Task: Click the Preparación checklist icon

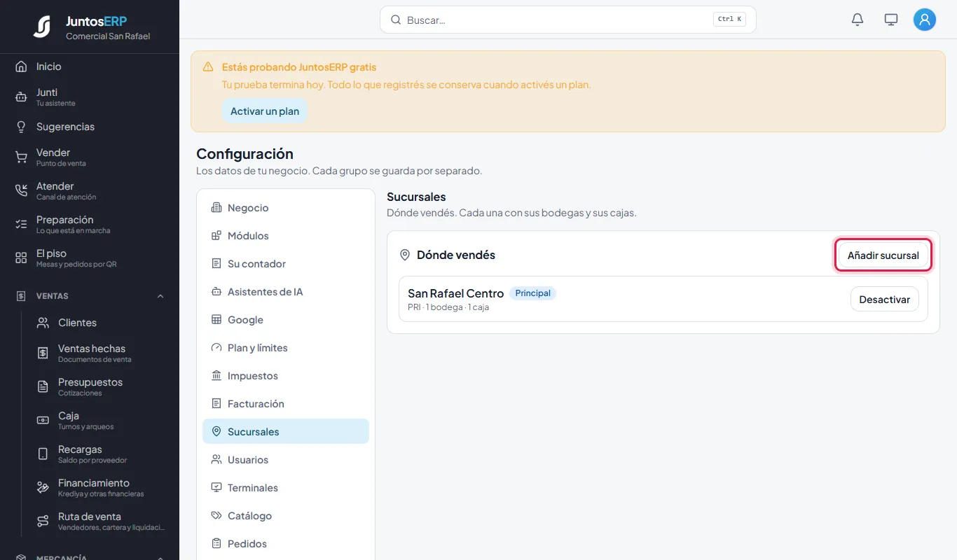Action: coord(21,224)
